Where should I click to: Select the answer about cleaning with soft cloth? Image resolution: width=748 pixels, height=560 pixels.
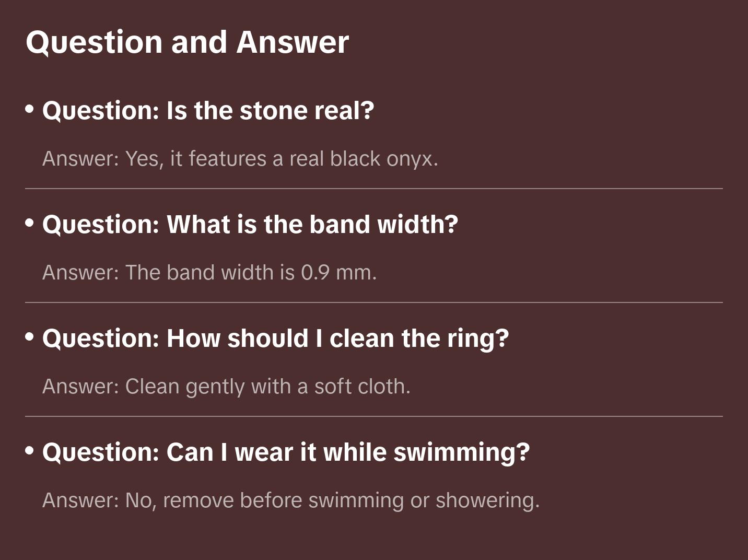coord(226,387)
